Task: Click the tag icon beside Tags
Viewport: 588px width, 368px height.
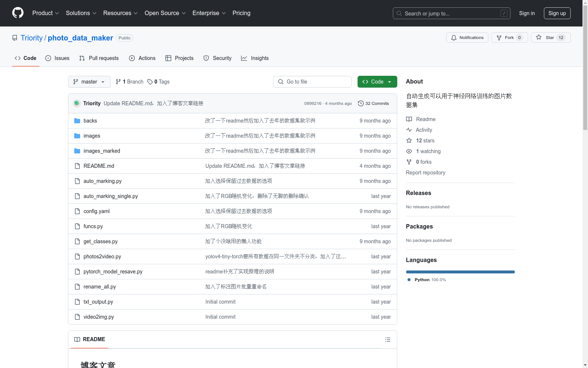Action: point(150,82)
